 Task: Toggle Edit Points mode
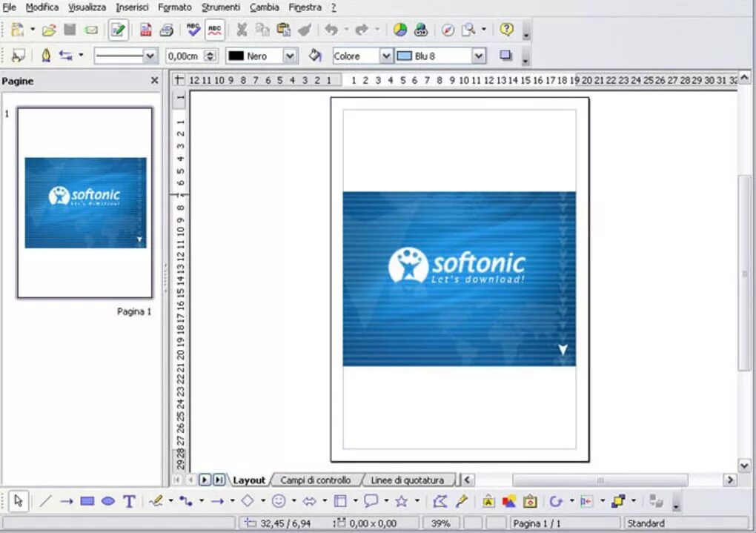[440, 502]
